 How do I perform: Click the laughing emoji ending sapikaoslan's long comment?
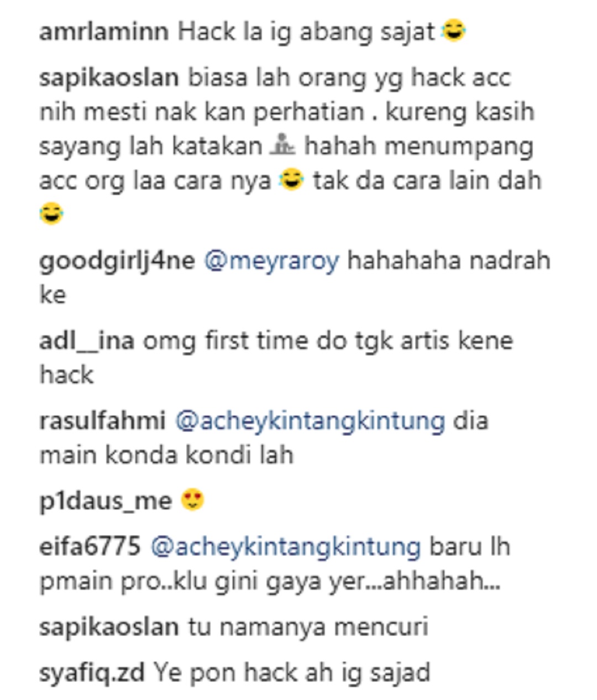pos(51,213)
